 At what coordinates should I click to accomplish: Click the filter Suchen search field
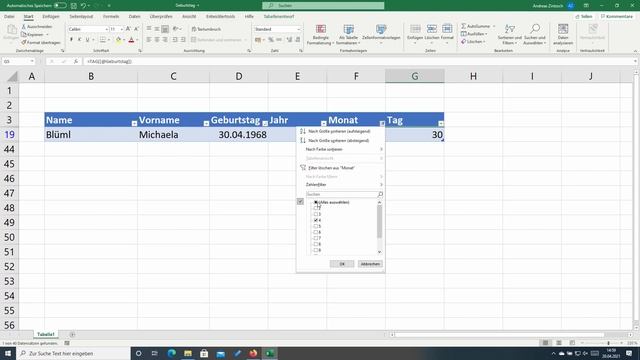pos(342,194)
